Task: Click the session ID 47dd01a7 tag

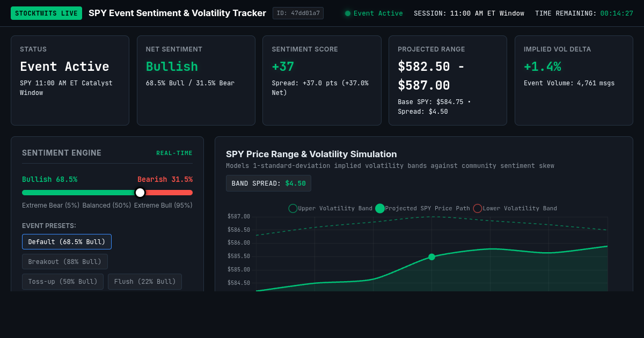Action: [298, 13]
